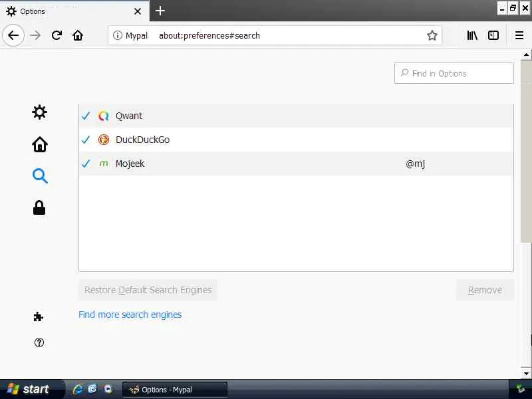This screenshot has height=399, width=532.
Task: Reload the page with the refresh icon
Action: (57, 35)
